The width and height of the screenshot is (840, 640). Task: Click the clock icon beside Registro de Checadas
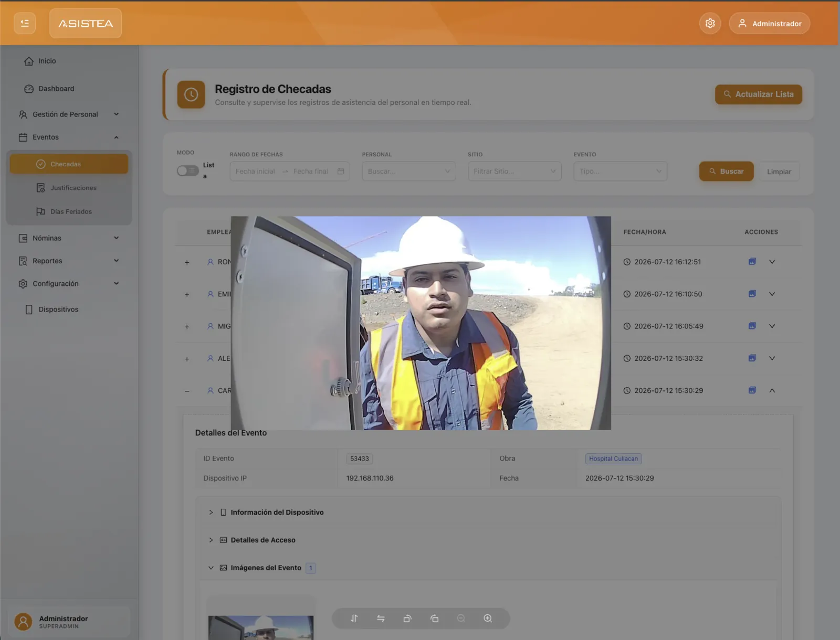point(191,94)
